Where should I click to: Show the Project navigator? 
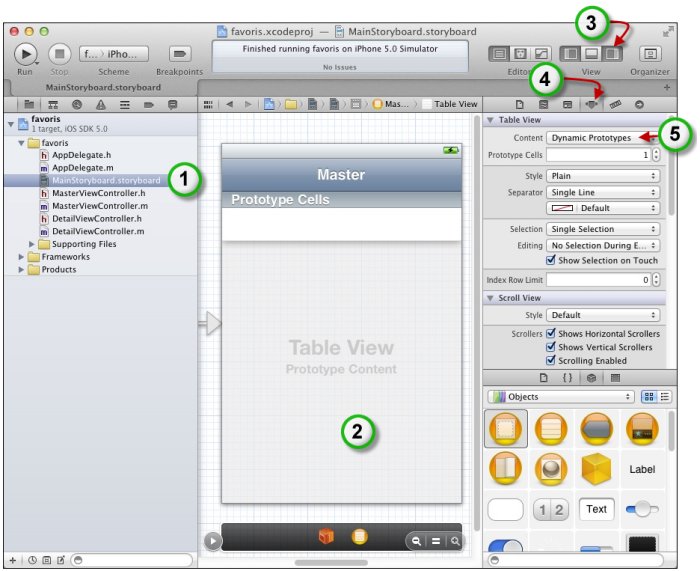click(x=29, y=104)
